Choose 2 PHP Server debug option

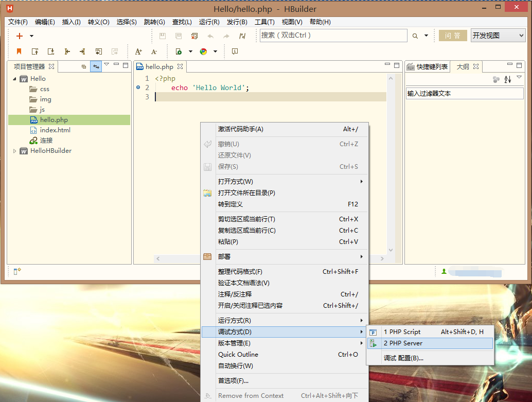coord(430,343)
